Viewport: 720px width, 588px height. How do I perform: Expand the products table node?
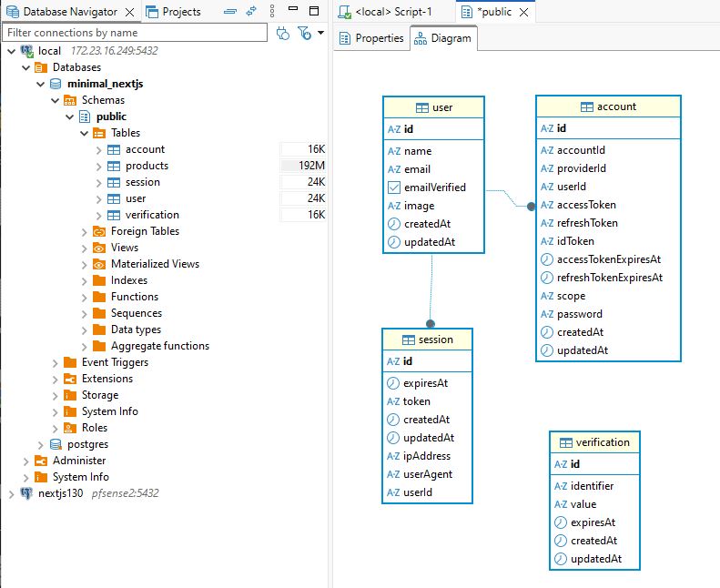coord(98,166)
